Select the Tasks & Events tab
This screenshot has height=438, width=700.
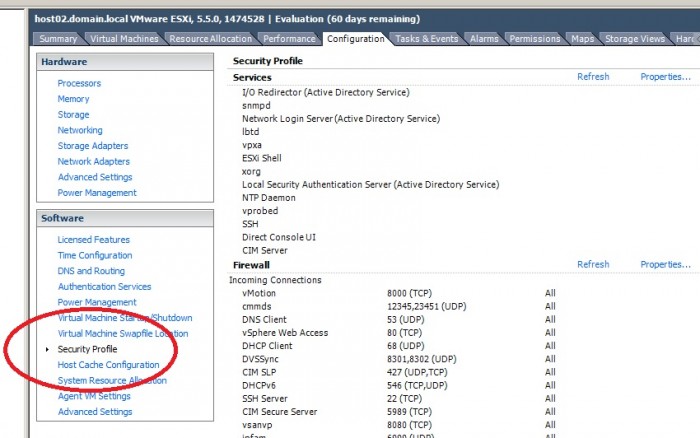pos(426,39)
